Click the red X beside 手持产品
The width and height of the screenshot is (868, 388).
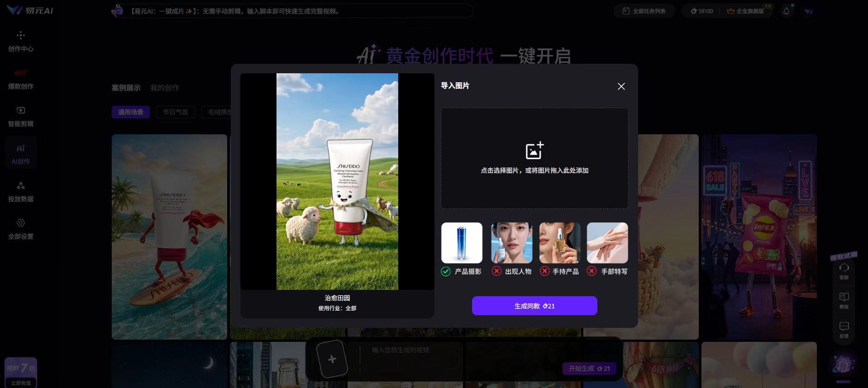(544, 271)
